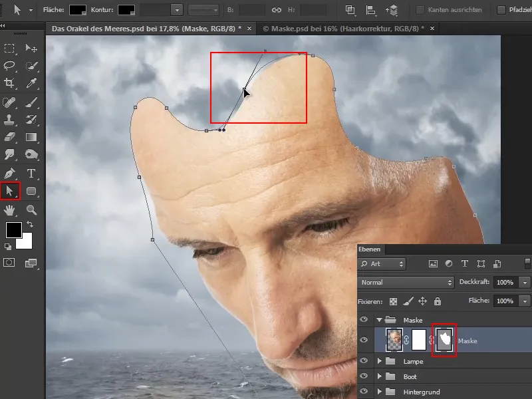The width and height of the screenshot is (532, 399).
Task: Enable Pfadziehen checkbox
Action: 501,10
